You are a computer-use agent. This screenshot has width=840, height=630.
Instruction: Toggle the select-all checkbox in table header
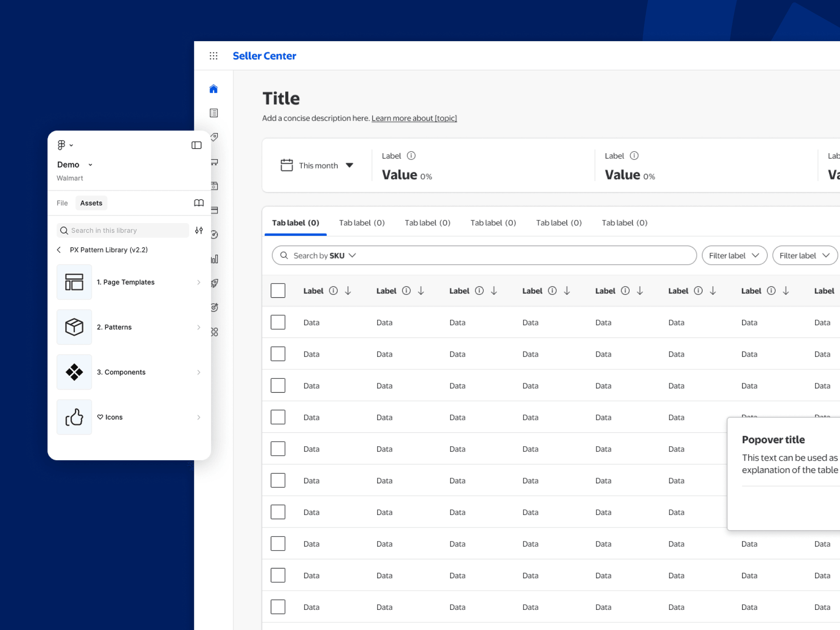[278, 290]
